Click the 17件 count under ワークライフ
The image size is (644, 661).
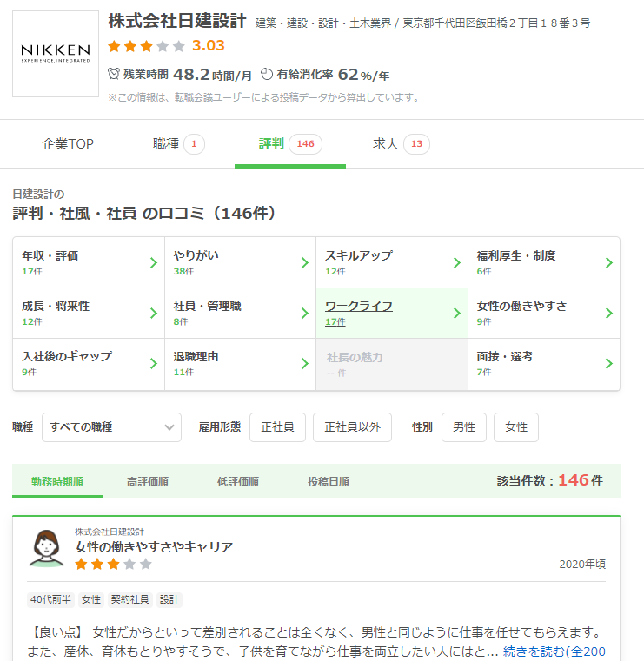click(335, 321)
